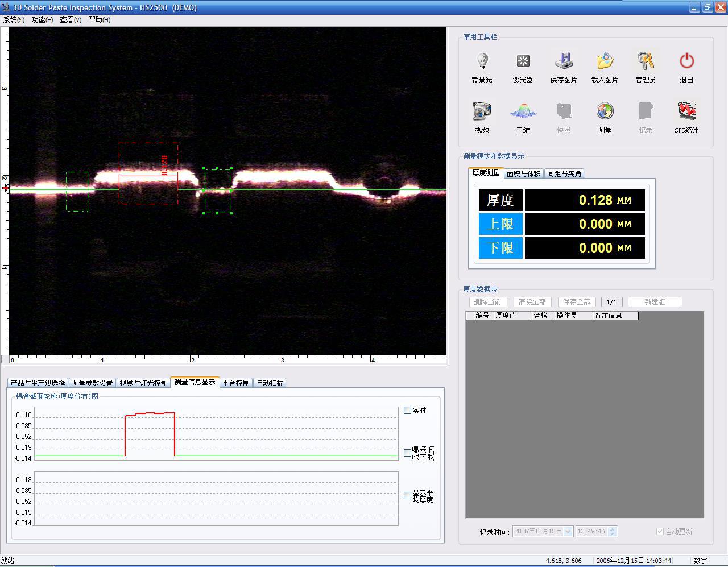Open the 功能(F) menu
The width and height of the screenshot is (728, 567).
[x=42, y=20]
